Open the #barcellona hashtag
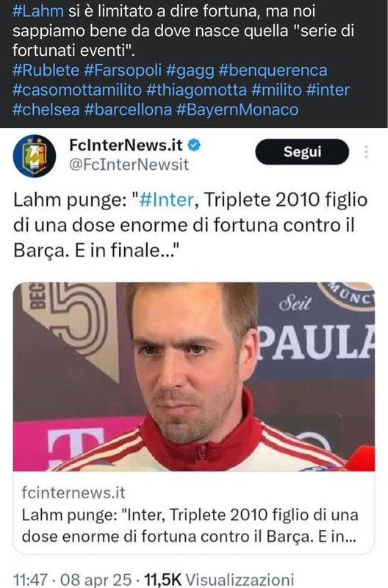The height and width of the screenshot is (588, 388). [128, 110]
